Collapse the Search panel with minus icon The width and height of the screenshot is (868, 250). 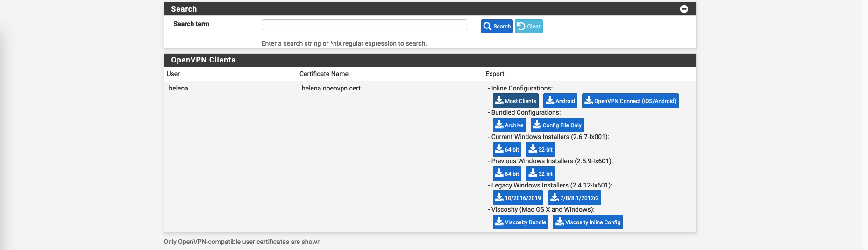pyautogui.click(x=684, y=9)
